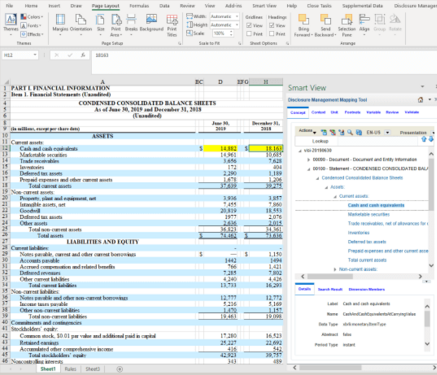Viewport: 437px width, 375px height.
Task: Toggle Gridlines Print checkbox
Action: [249, 34]
